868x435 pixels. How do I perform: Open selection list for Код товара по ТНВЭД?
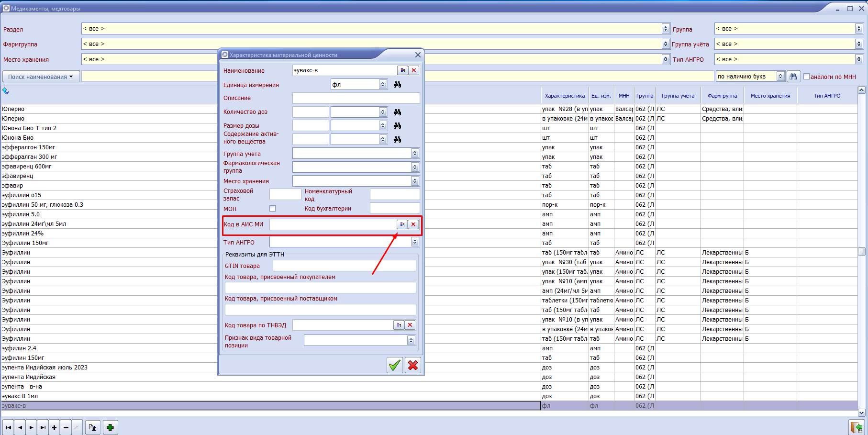click(399, 325)
